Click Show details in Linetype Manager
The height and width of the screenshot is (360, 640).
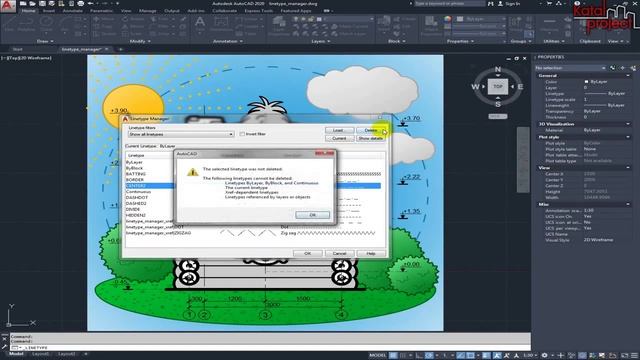tap(371, 138)
